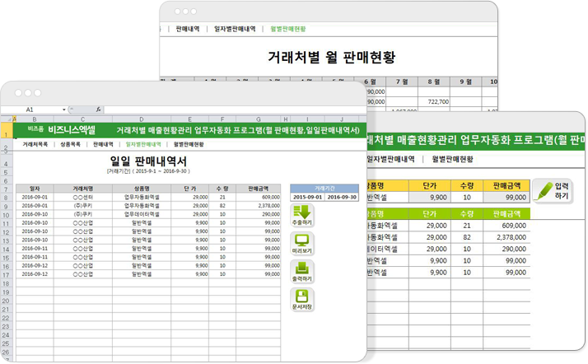Select row header 26 in the front sheet

point(6,352)
